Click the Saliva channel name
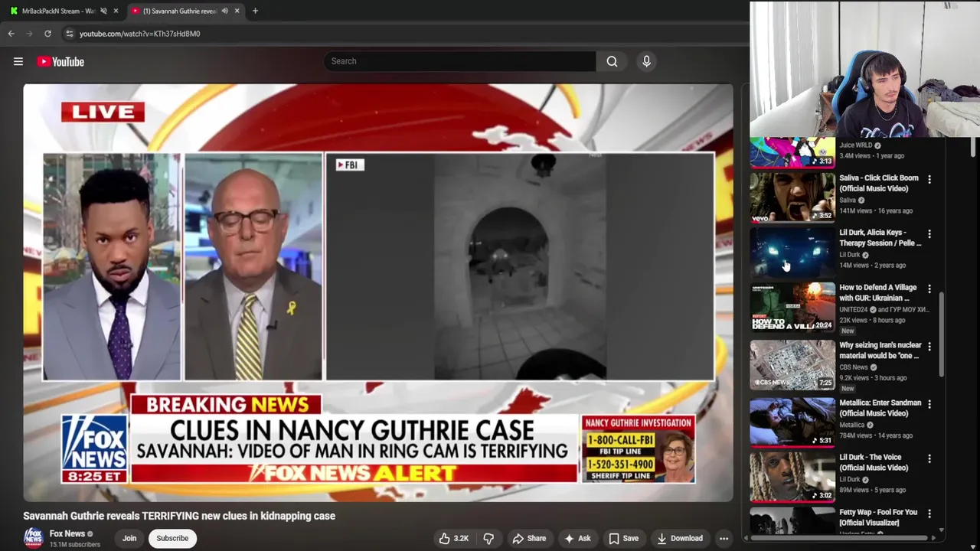Image resolution: width=980 pixels, height=551 pixels. pyautogui.click(x=848, y=200)
